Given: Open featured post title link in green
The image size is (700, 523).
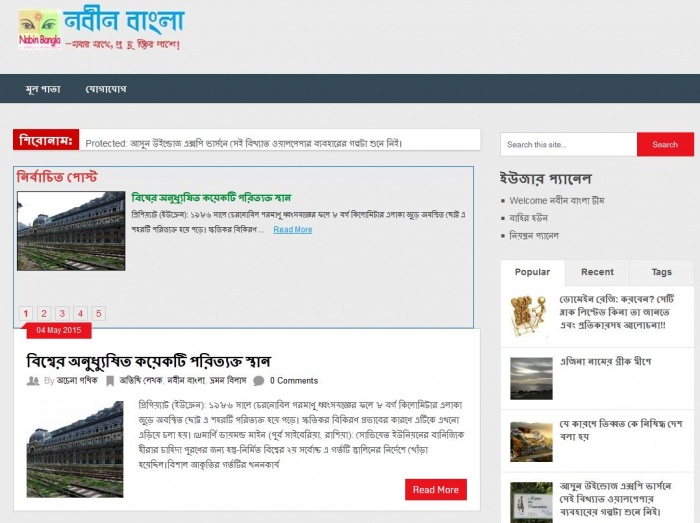Looking at the screenshot, I should (211, 197).
